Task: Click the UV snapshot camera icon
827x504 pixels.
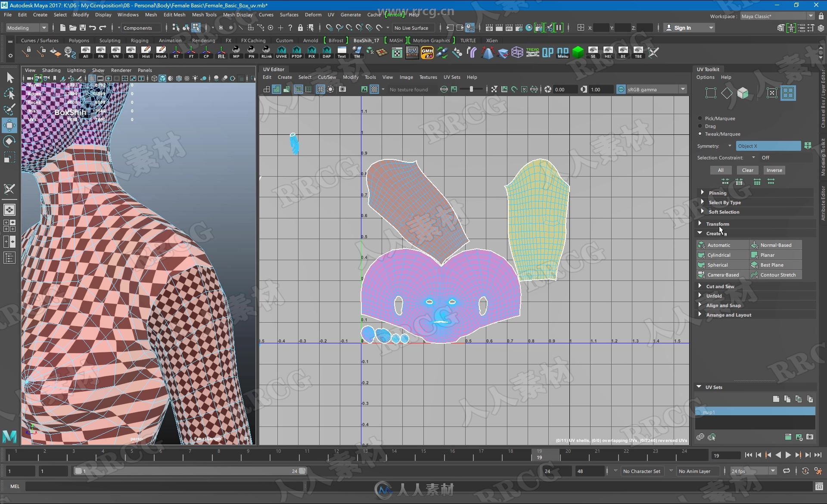Action: point(342,89)
